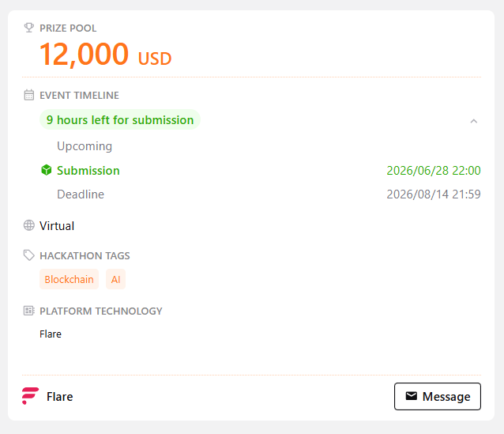The image size is (504, 434).
Task: Open the Flare organizer name link
Action: tap(60, 396)
